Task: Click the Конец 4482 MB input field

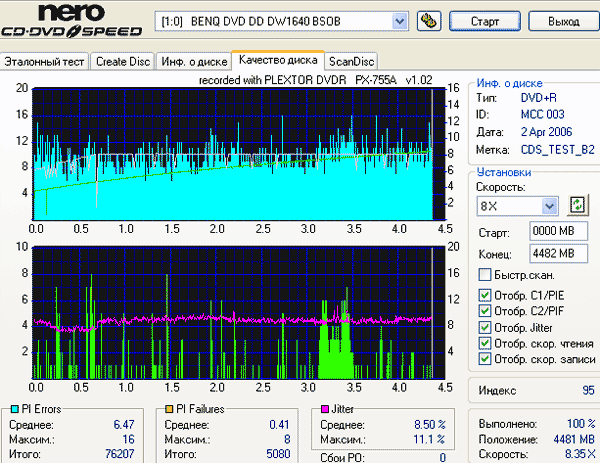Action: tap(559, 253)
